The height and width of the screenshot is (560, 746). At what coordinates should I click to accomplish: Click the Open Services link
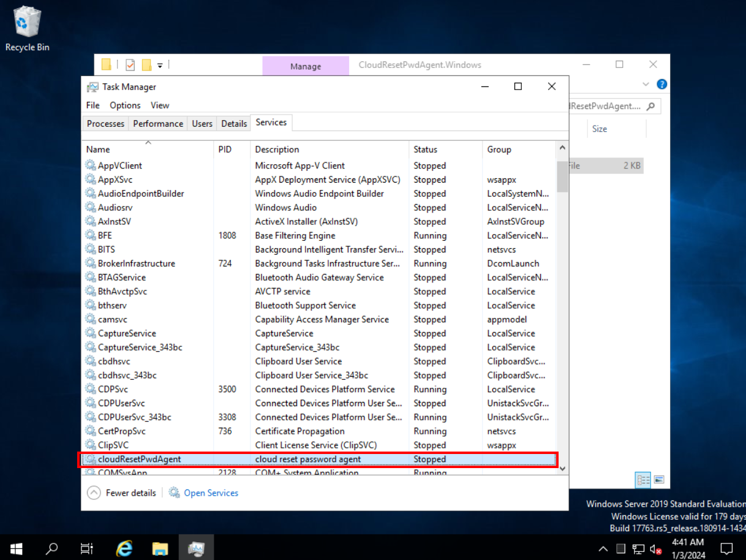[211, 493]
